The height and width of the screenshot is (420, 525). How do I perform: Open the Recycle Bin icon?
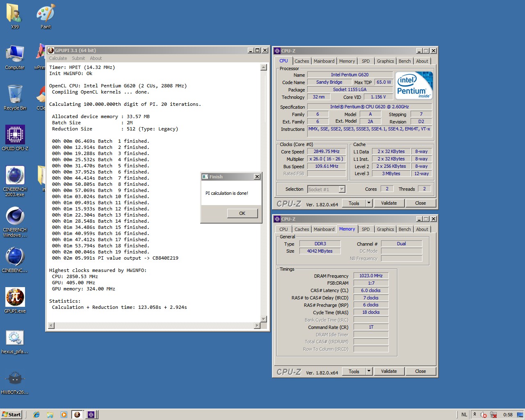(15, 98)
